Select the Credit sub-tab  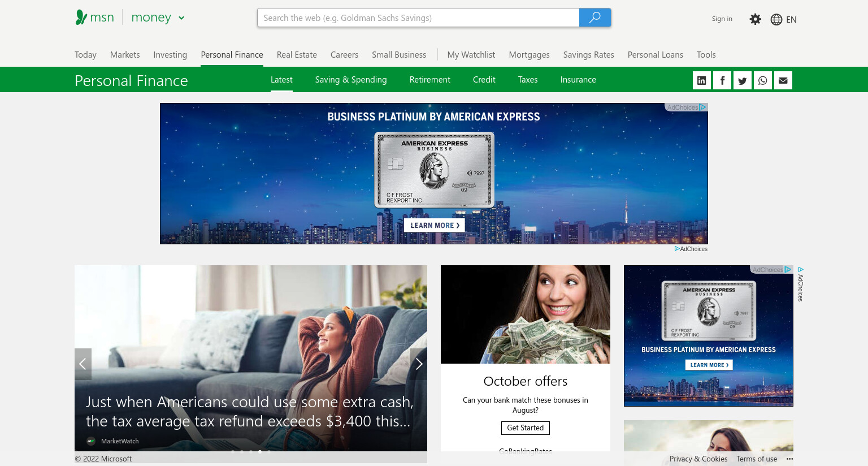(484, 80)
